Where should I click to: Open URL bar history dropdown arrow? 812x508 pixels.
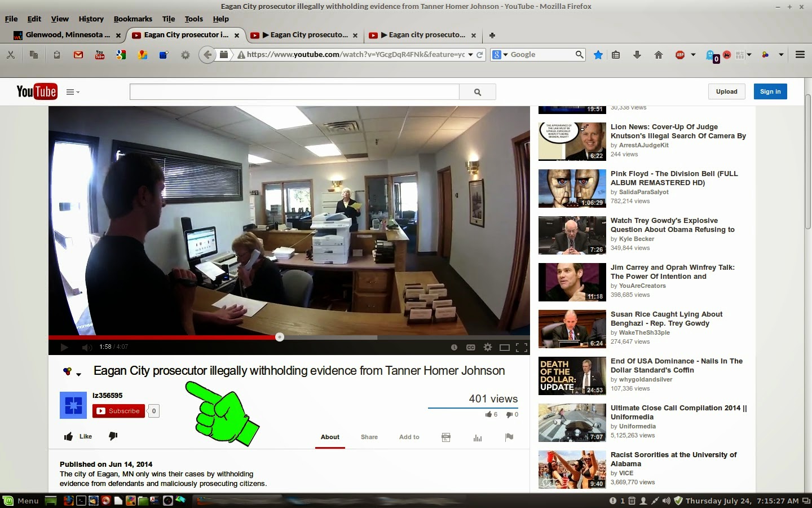click(x=470, y=55)
